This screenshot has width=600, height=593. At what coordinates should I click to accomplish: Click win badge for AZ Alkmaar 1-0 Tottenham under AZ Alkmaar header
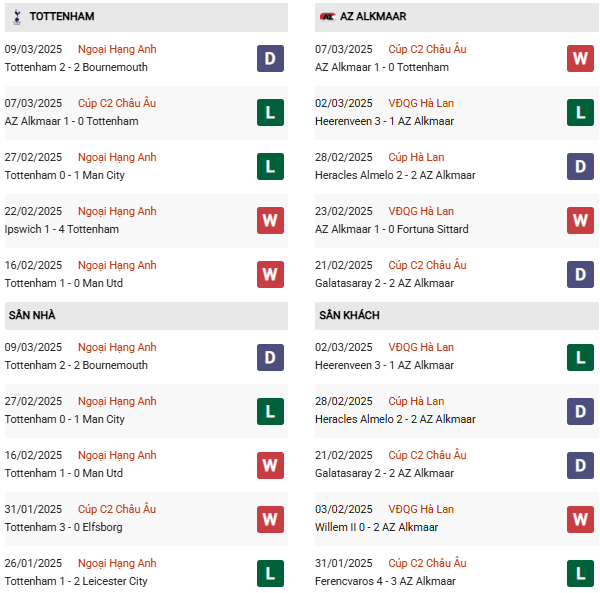(580, 58)
